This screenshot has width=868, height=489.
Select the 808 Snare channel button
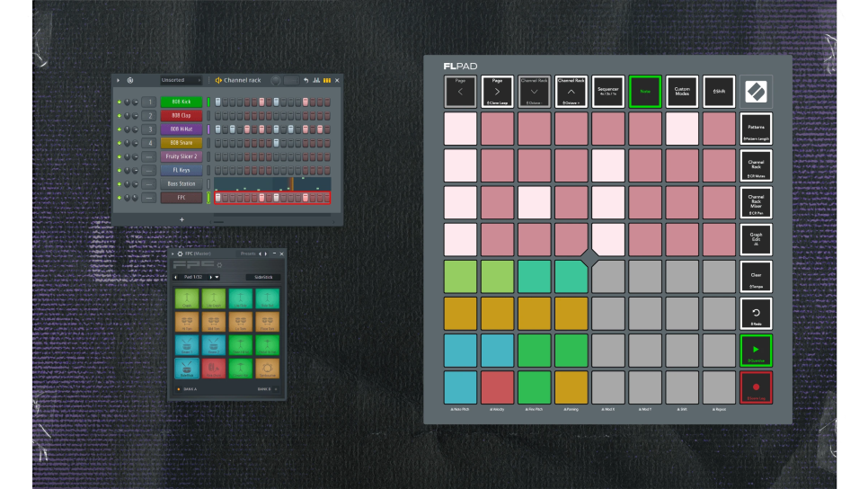coord(182,143)
